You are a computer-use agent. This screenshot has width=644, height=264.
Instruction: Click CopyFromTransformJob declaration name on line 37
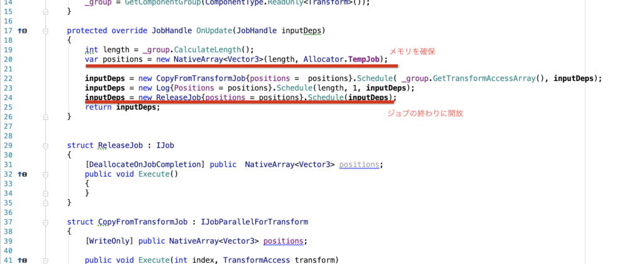(x=143, y=222)
